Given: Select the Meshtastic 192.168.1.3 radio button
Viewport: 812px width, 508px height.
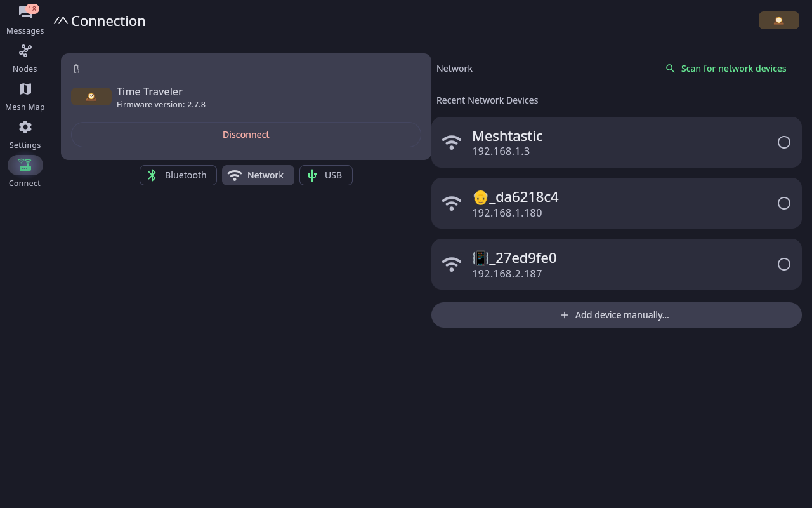Looking at the screenshot, I should [784, 142].
